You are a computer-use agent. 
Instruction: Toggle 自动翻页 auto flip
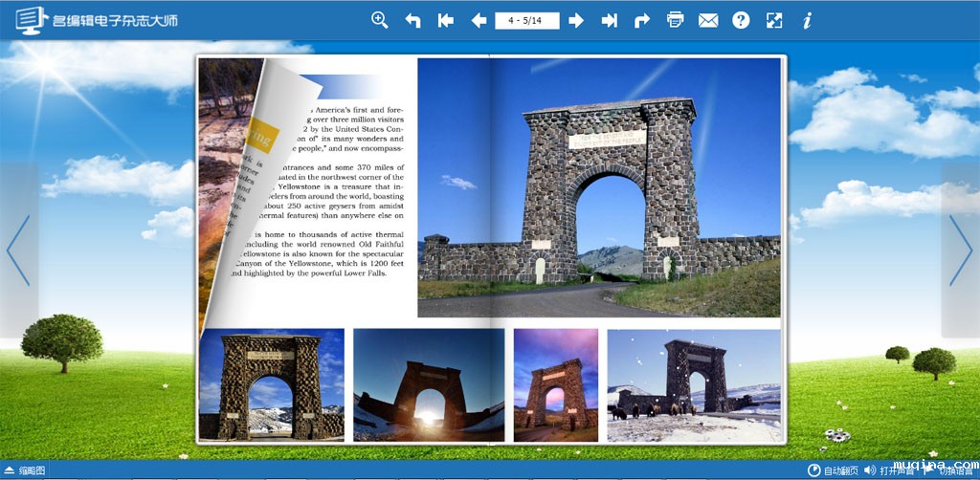pos(833,470)
